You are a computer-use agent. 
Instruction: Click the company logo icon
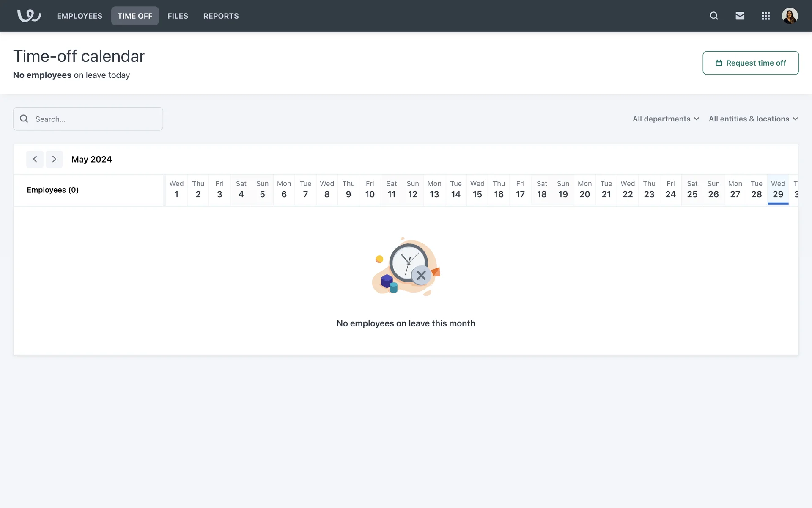(29, 16)
